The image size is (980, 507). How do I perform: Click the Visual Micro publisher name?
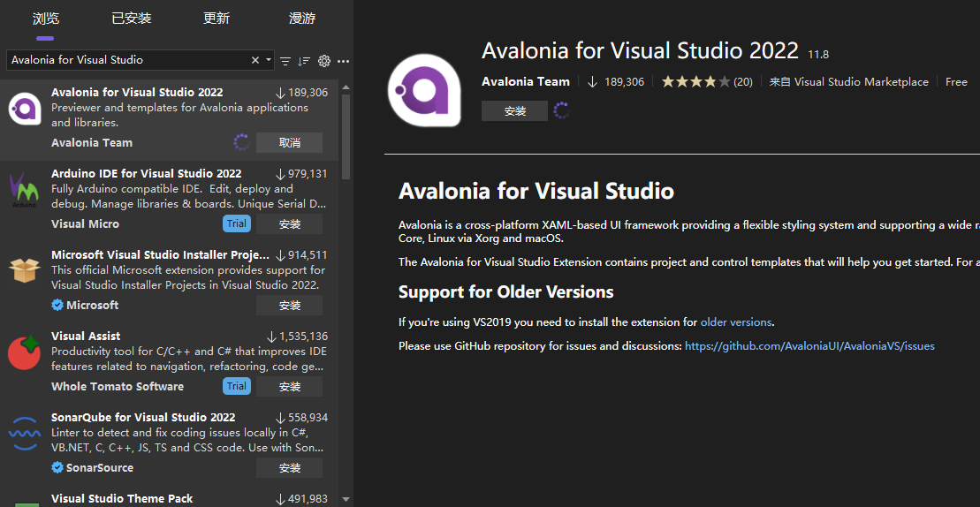pyautogui.click(x=85, y=223)
